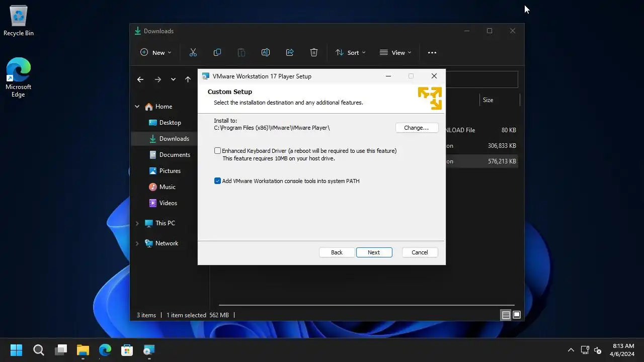The width and height of the screenshot is (644, 362).
Task: Open Task View on the taskbar
Action: click(x=61, y=350)
